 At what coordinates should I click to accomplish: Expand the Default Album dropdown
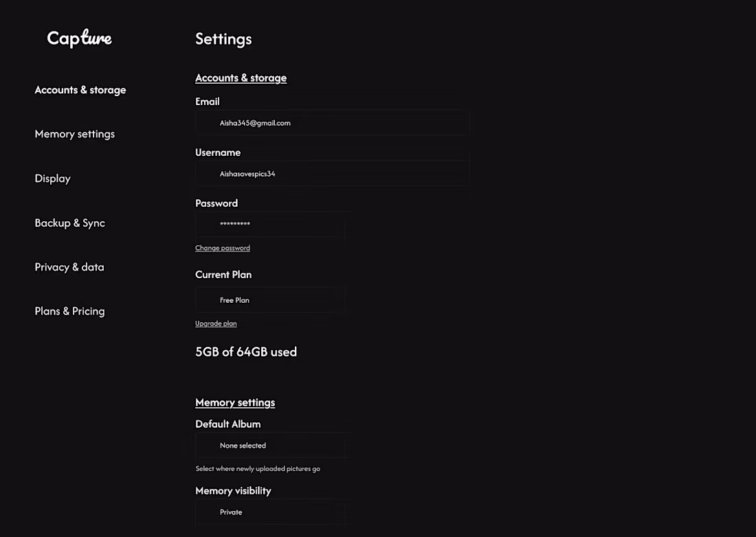click(270, 446)
